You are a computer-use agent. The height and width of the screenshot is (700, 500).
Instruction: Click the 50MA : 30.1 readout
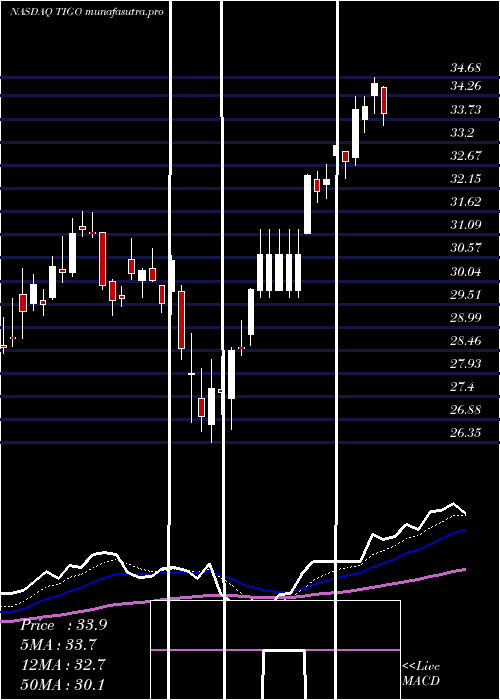62,684
